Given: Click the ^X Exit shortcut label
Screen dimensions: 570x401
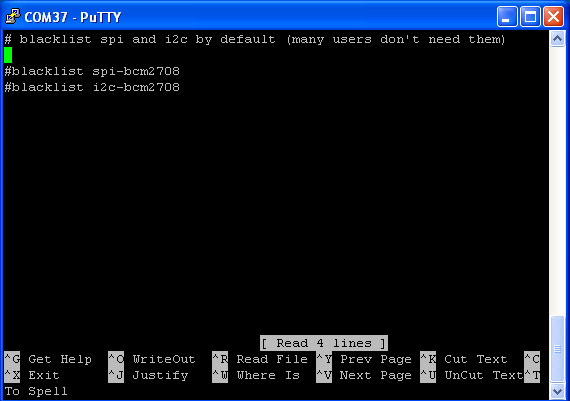Looking at the screenshot, I should (x=32, y=375).
